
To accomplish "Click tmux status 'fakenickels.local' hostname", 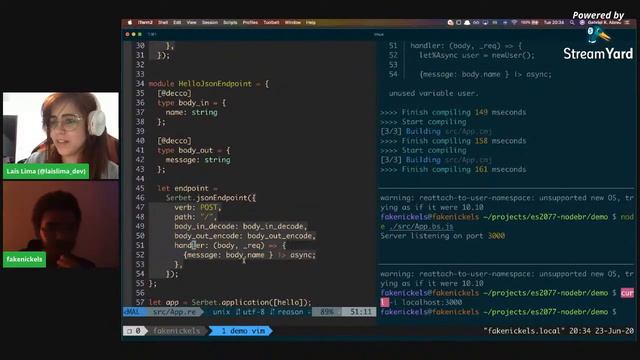I will click(524, 331).
